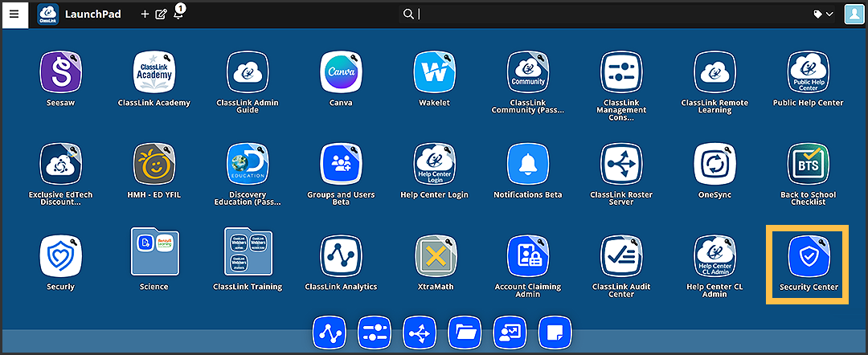This screenshot has width=868, height=355.
Task: Open ClassLink Analytics app tile
Action: 341,257
